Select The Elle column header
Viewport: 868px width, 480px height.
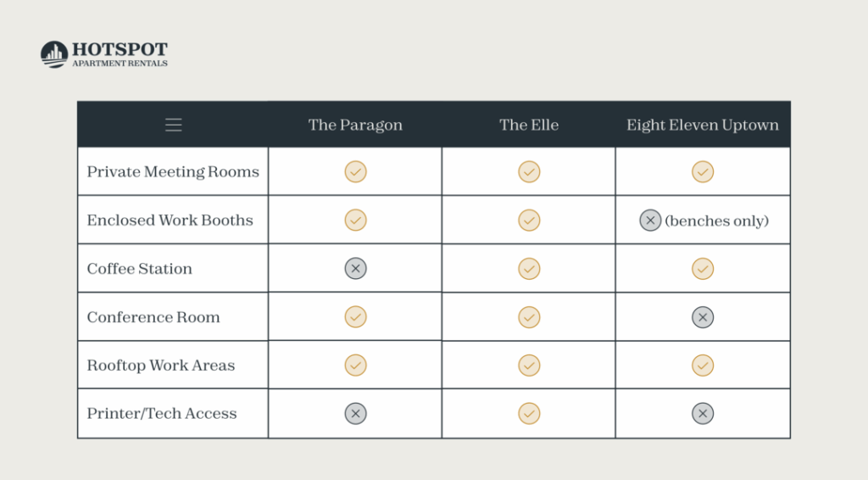[529, 126]
